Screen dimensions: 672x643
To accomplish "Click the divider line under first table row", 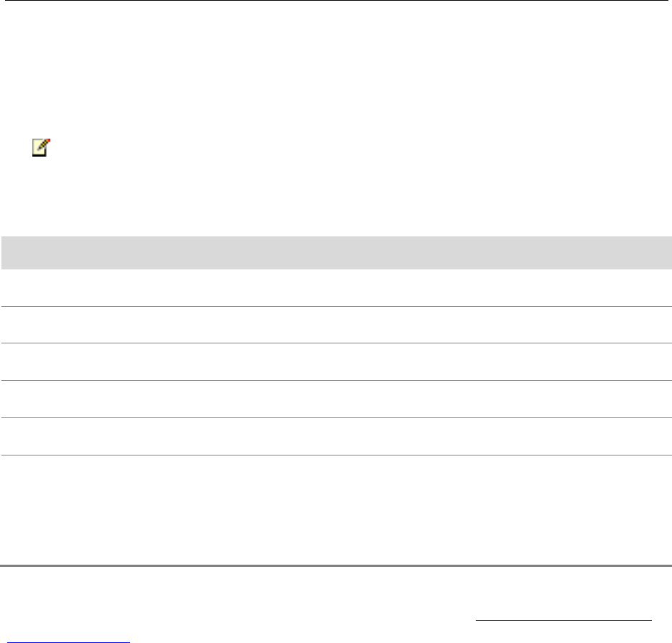I will [x=336, y=306].
